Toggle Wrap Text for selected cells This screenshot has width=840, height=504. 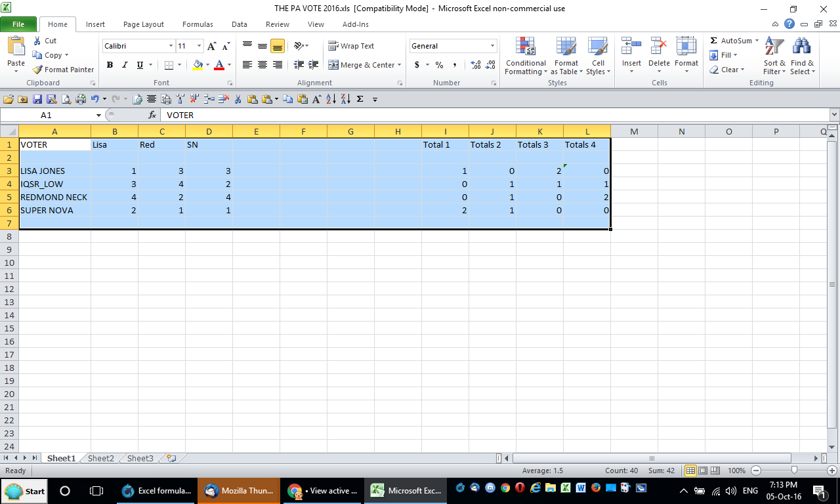point(351,46)
